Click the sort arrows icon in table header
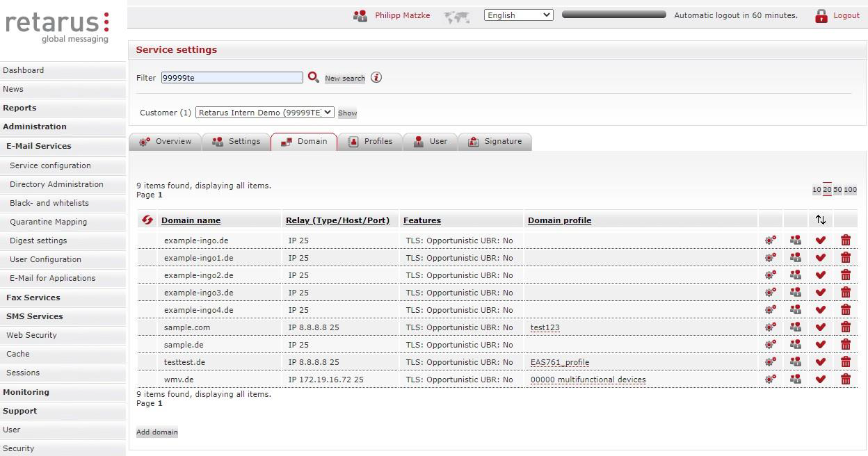Screen dimensions: 868x456 click(x=821, y=220)
